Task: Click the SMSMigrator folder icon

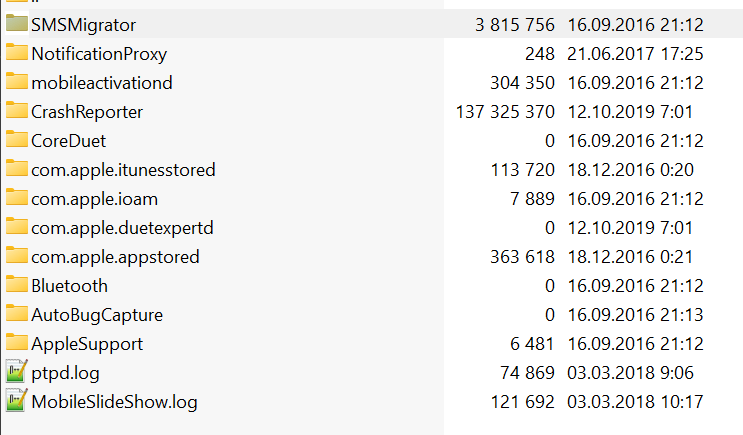Action: tap(17, 23)
